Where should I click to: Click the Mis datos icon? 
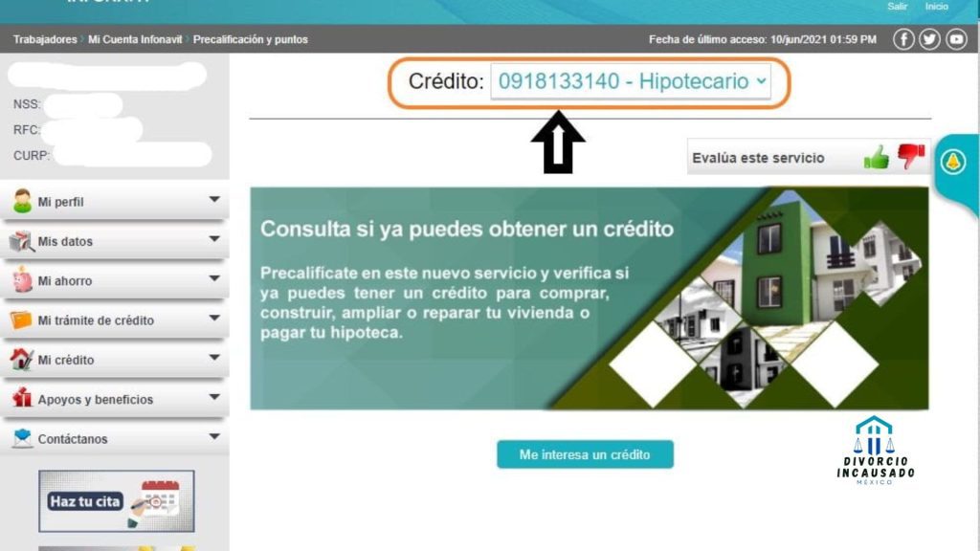[21, 241]
